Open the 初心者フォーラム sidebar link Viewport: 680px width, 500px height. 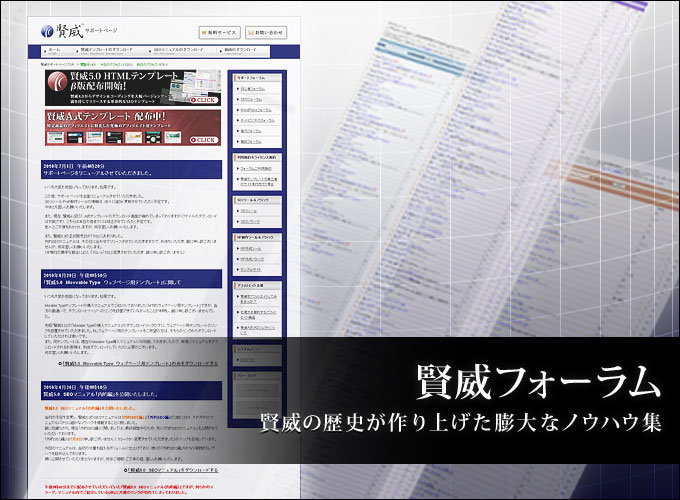[252, 89]
